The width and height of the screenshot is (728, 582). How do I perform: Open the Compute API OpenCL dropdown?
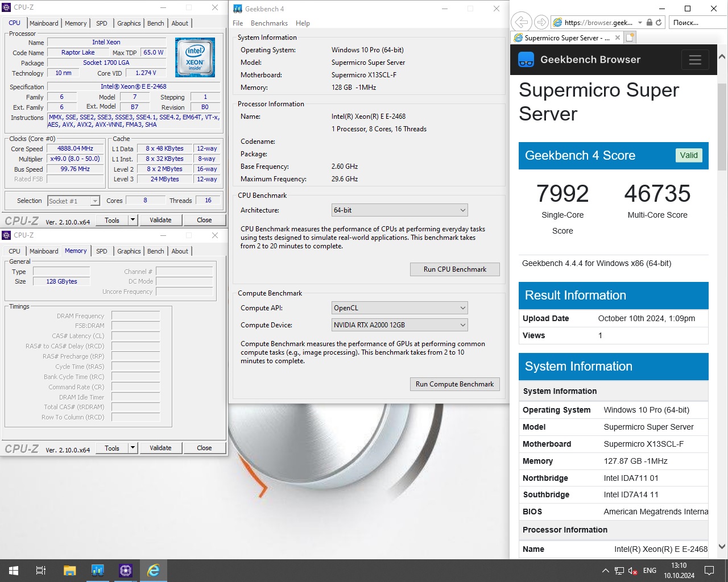(400, 308)
